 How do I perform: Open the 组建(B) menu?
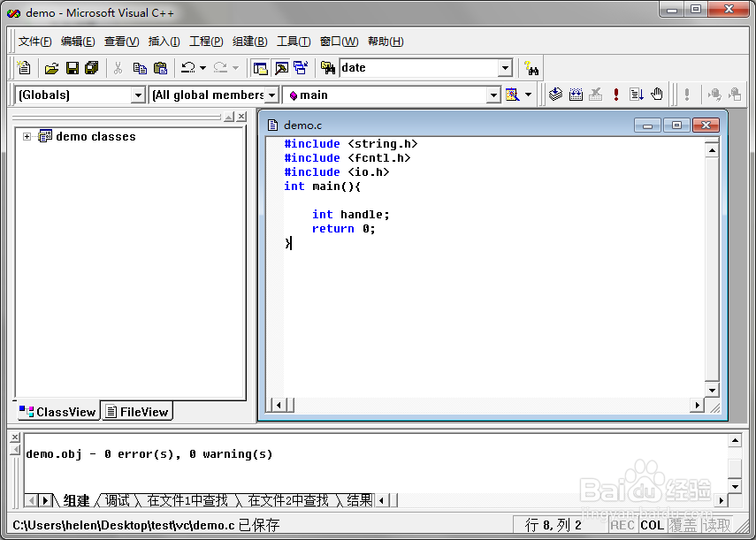pyautogui.click(x=249, y=42)
